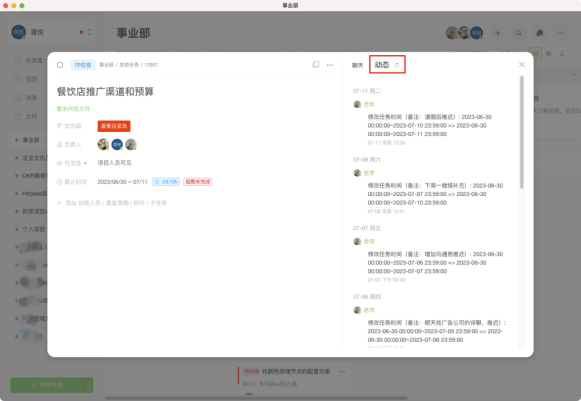Switch to the kanban board view icon
581x401 pixels.
535,53
